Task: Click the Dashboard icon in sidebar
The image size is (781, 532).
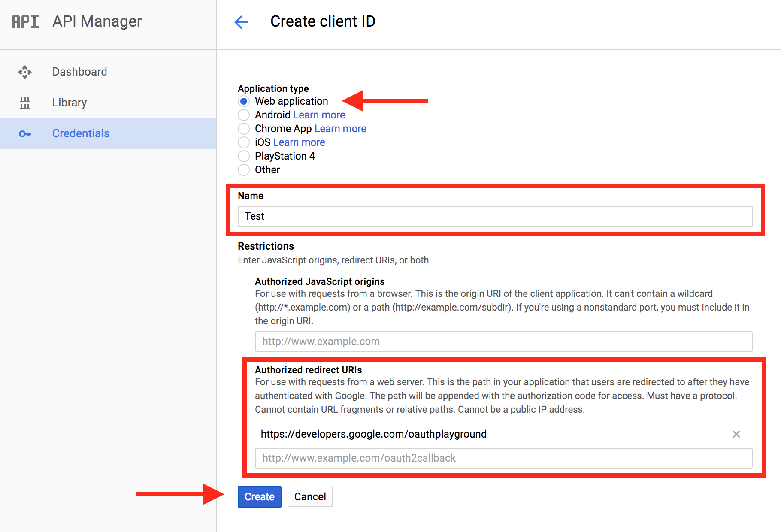Action: pos(25,72)
